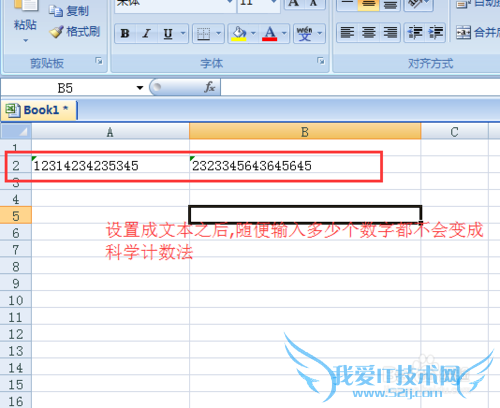Select row 4 header
The image size is (500, 408).
[x=16, y=199]
